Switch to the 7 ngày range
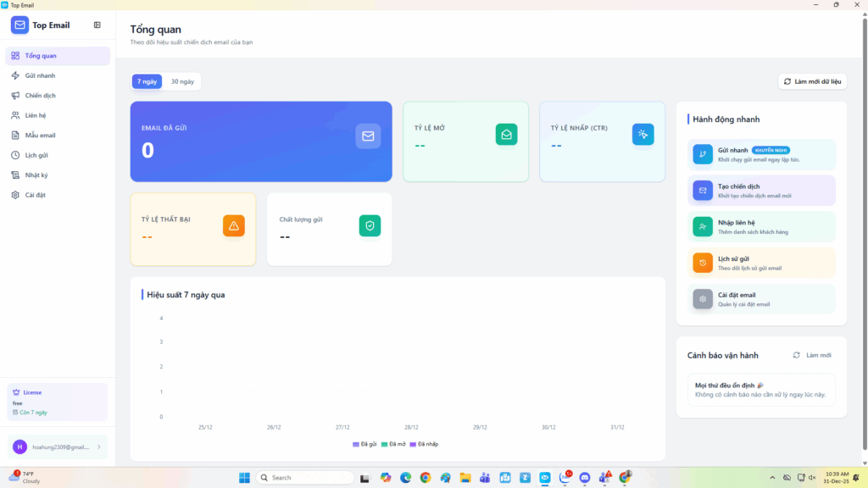 tap(147, 81)
